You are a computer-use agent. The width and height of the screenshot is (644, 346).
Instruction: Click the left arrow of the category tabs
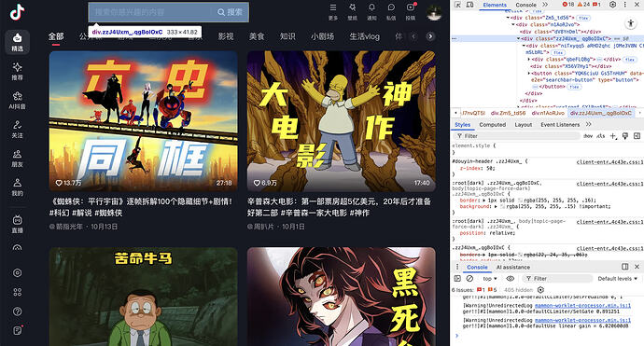[x=413, y=36]
